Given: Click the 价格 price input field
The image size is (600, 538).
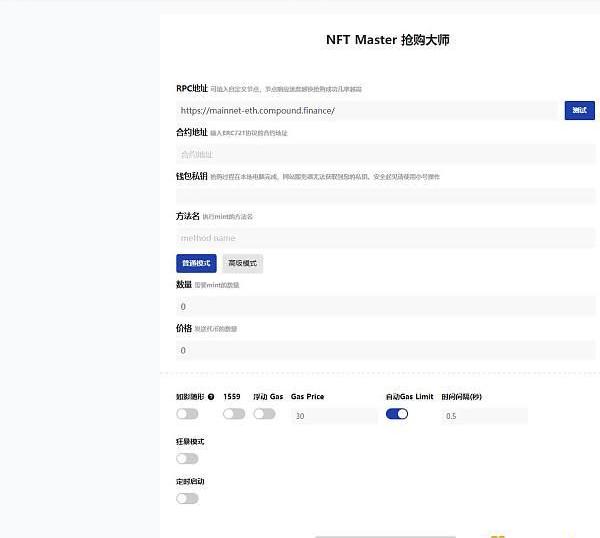Looking at the screenshot, I should click(x=385, y=350).
